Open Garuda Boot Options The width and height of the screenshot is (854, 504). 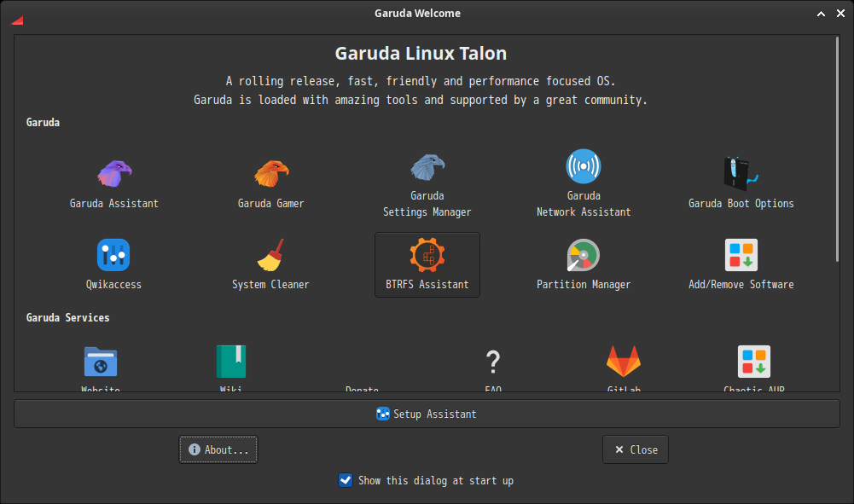[741, 184]
